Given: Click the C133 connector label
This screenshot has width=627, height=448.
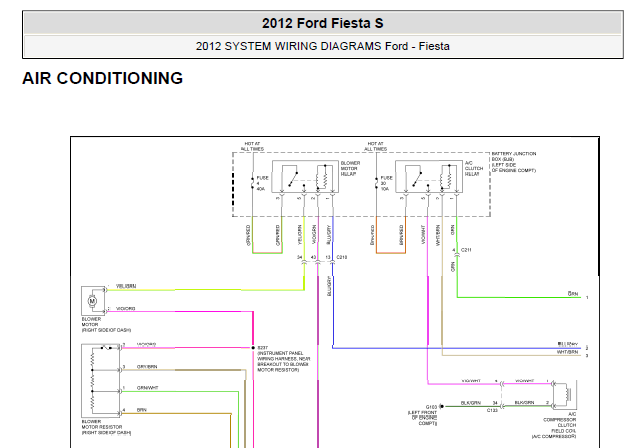Looking at the screenshot, I should [x=492, y=410].
